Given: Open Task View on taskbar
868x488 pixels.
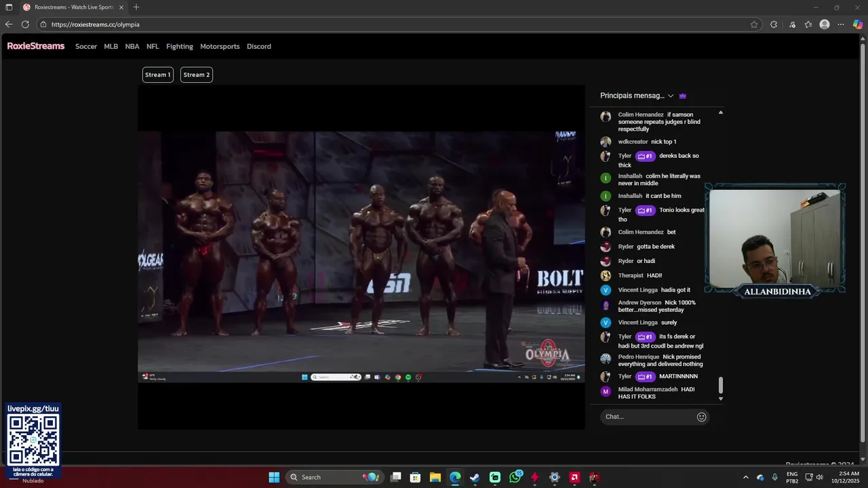Looking at the screenshot, I should pyautogui.click(x=396, y=477).
